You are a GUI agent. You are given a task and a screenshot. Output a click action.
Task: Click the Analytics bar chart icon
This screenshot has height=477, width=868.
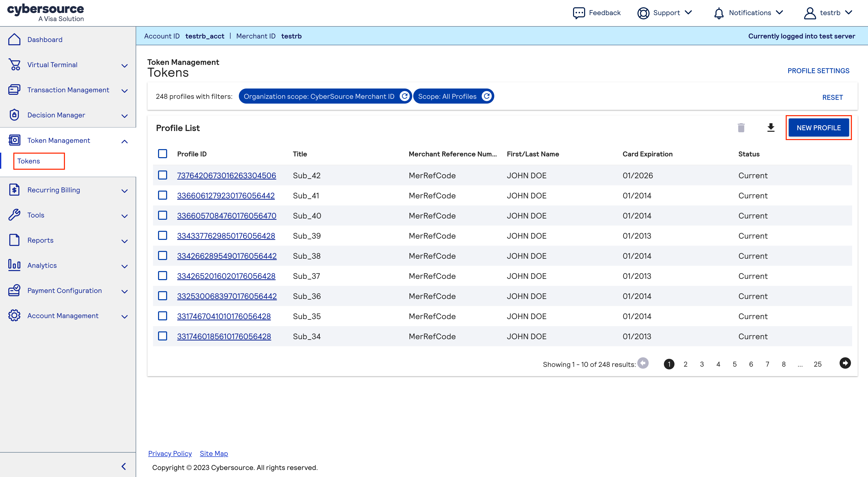[x=14, y=265]
